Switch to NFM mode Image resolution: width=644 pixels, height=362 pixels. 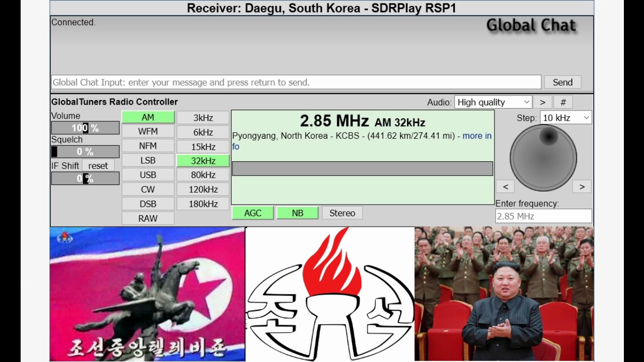148,146
